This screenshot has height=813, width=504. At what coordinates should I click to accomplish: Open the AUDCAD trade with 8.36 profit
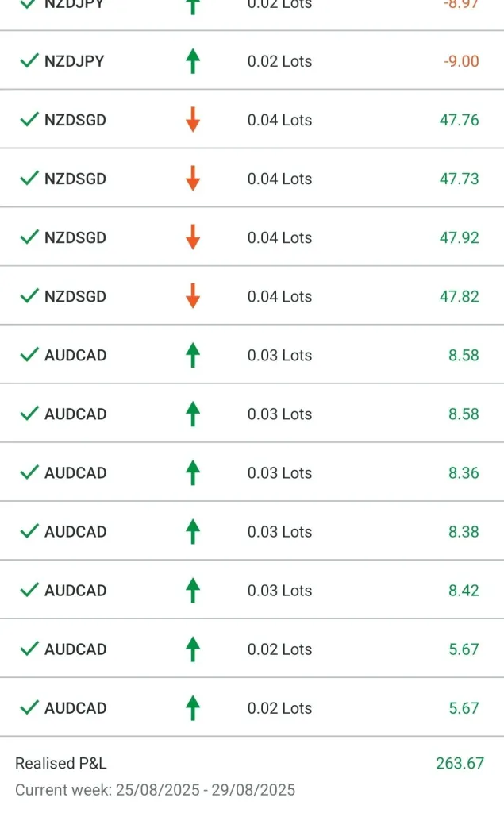pos(75,472)
